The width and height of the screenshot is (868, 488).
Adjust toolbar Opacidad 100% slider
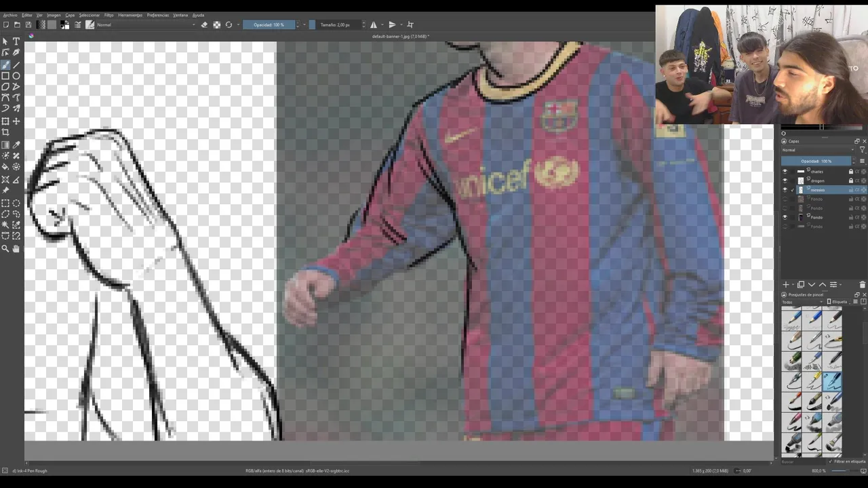click(x=269, y=25)
